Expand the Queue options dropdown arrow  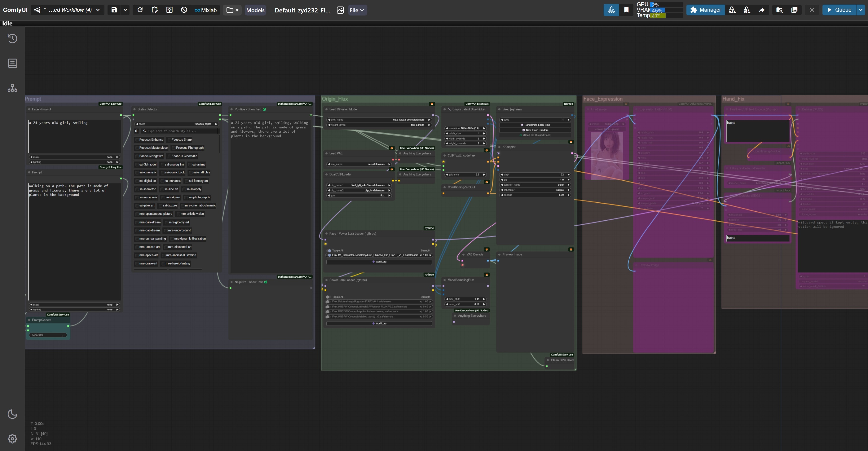pyautogui.click(x=861, y=10)
